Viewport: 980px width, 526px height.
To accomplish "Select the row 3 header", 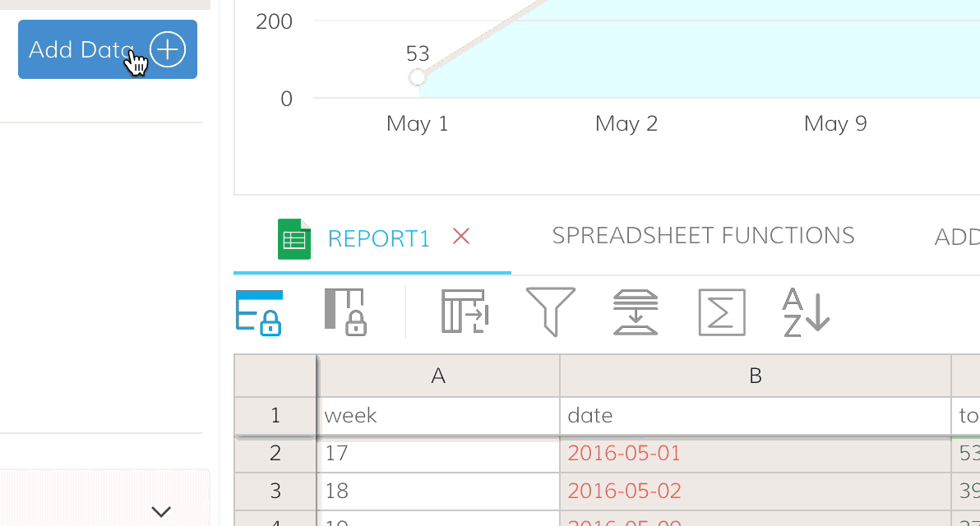I will (275, 491).
